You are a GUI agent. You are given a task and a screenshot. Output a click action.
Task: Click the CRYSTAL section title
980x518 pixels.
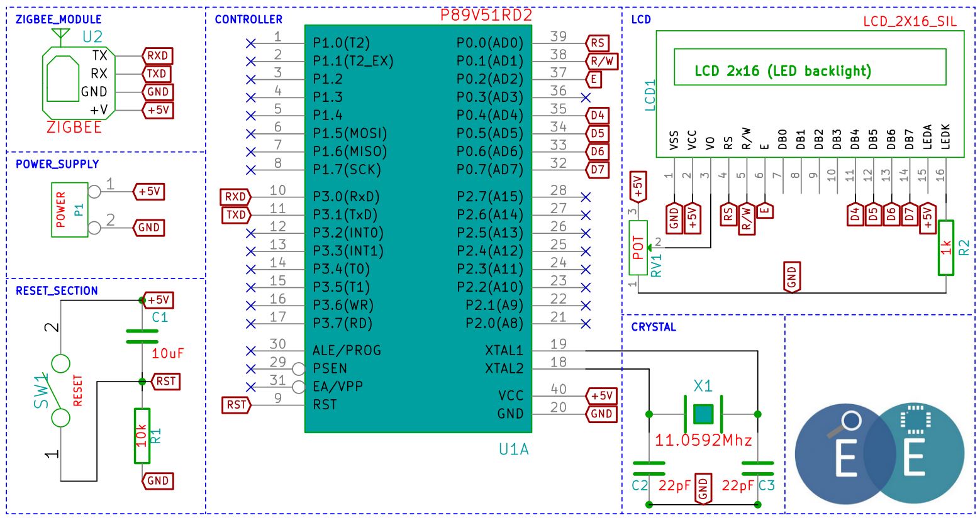click(x=654, y=327)
